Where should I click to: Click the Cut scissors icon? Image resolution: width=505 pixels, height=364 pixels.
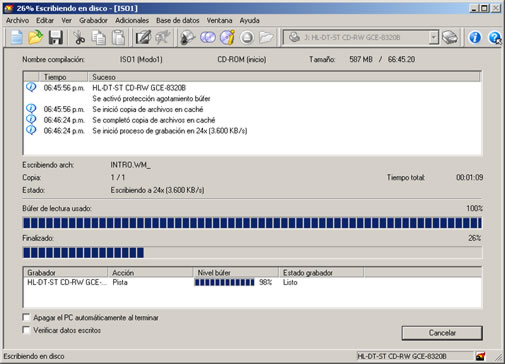pos(79,37)
